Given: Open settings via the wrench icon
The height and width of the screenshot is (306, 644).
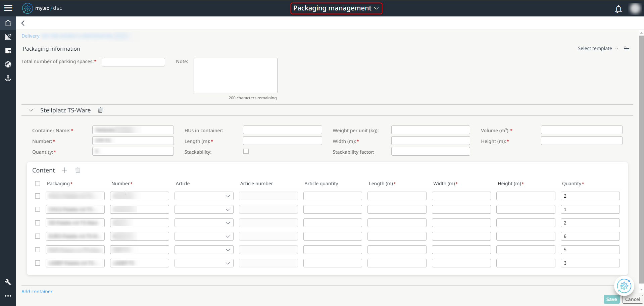Looking at the screenshot, I should (8, 282).
